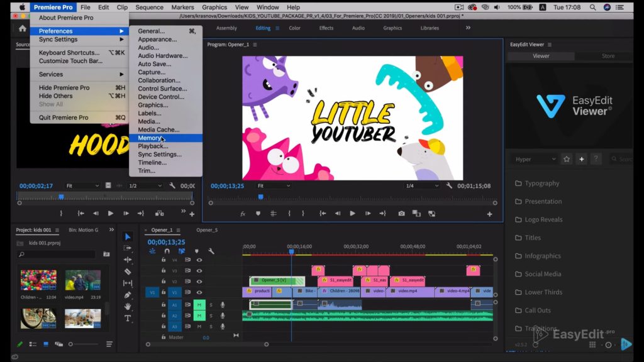Select the Type tool
The height and width of the screenshot is (362, 644).
(128, 318)
